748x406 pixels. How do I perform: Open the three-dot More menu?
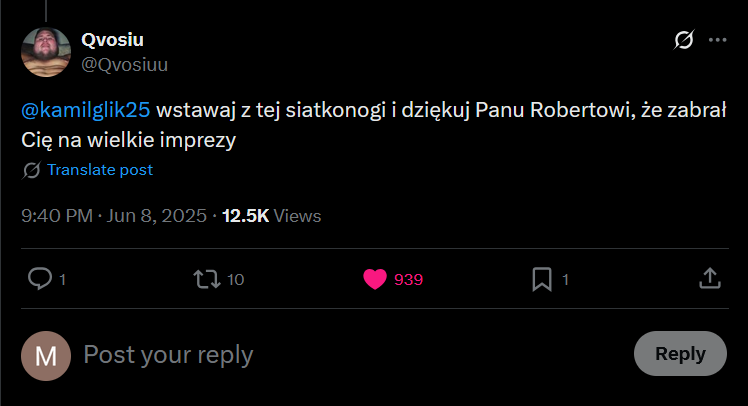pyautogui.click(x=717, y=41)
